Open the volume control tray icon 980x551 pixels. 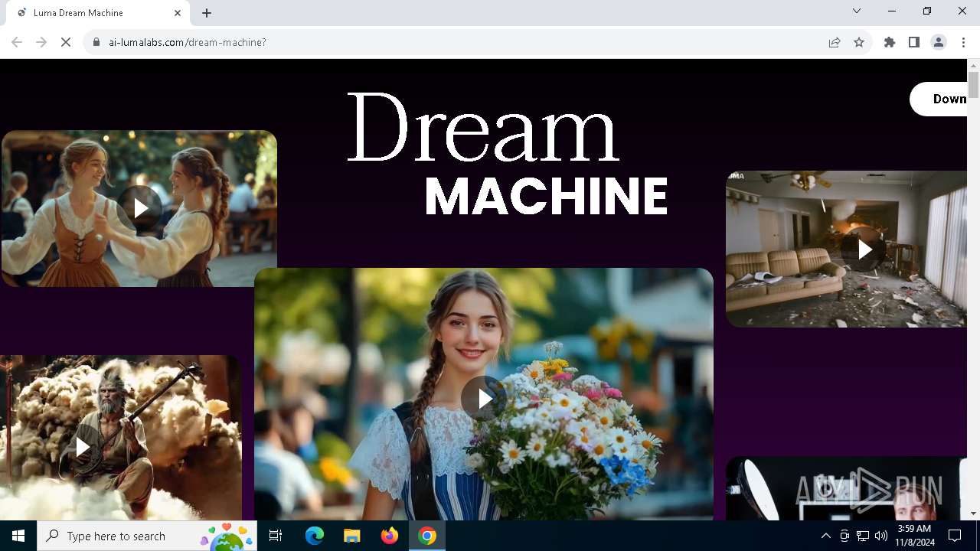881,536
